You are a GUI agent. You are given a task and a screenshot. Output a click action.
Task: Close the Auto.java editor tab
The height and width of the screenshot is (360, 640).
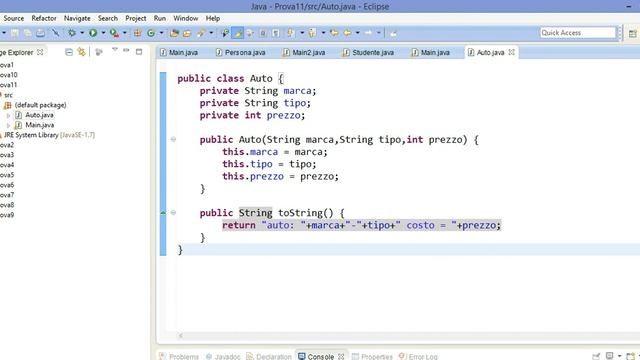[x=511, y=52]
